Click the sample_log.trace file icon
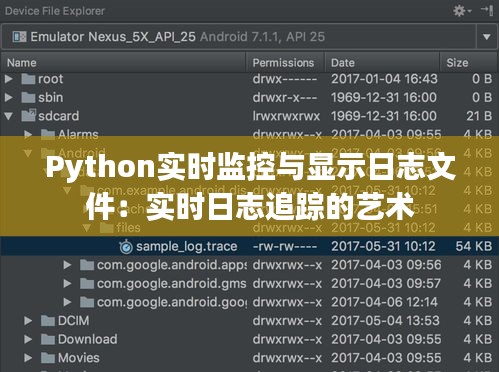Viewport: 499px width, 372px height. [126, 247]
